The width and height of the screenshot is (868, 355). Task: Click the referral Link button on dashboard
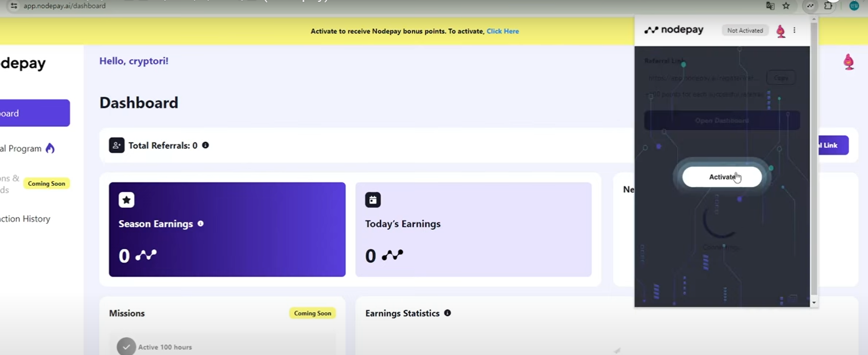pyautogui.click(x=833, y=145)
